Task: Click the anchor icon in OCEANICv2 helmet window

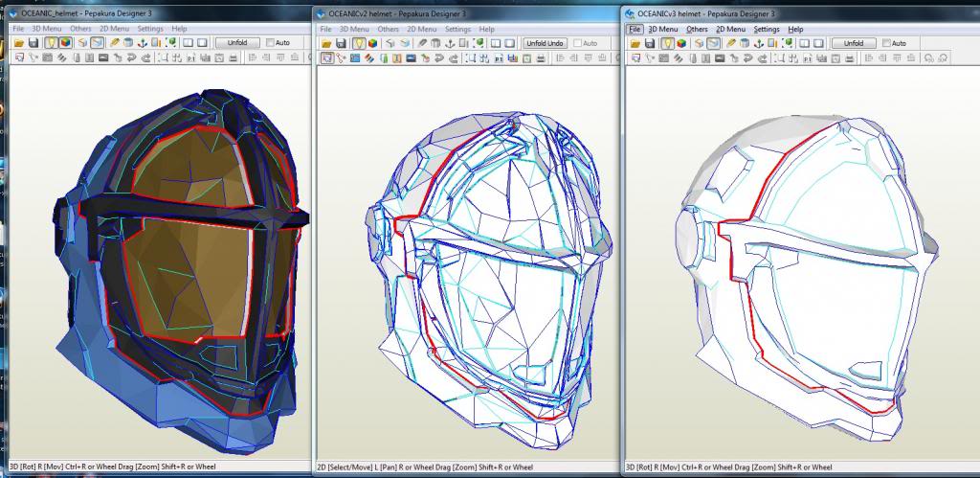Action: (449, 43)
